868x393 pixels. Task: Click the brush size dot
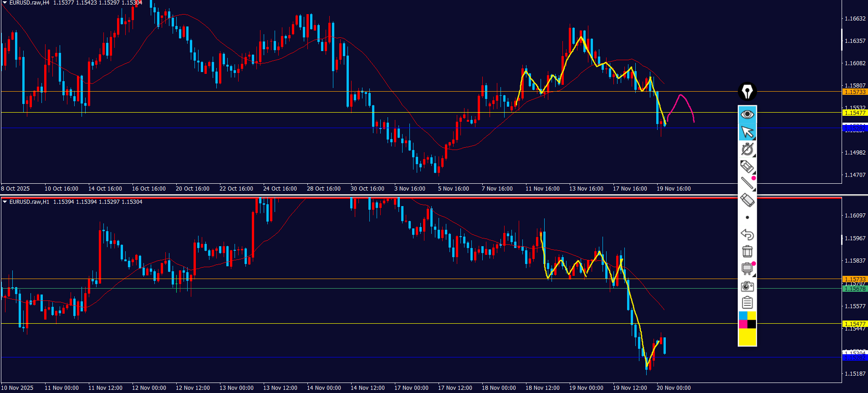(747, 217)
